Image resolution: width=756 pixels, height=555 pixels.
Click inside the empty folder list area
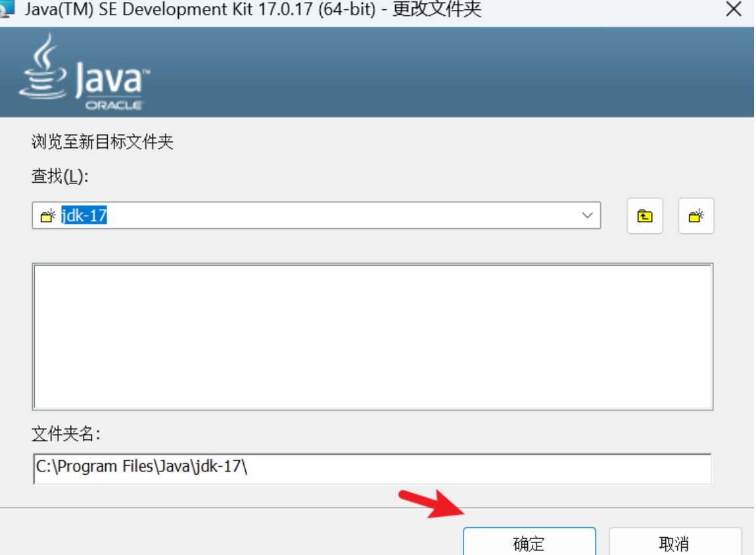coord(372,337)
